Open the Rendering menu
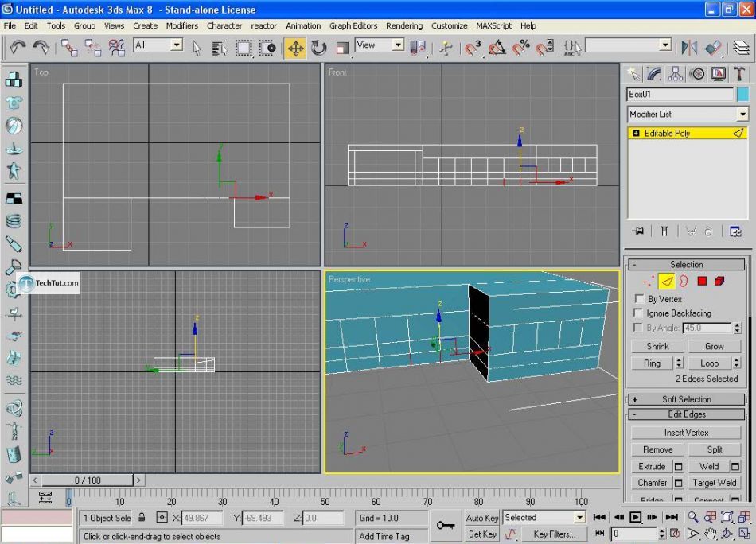The width and height of the screenshot is (756, 544). (x=404, y=26)
